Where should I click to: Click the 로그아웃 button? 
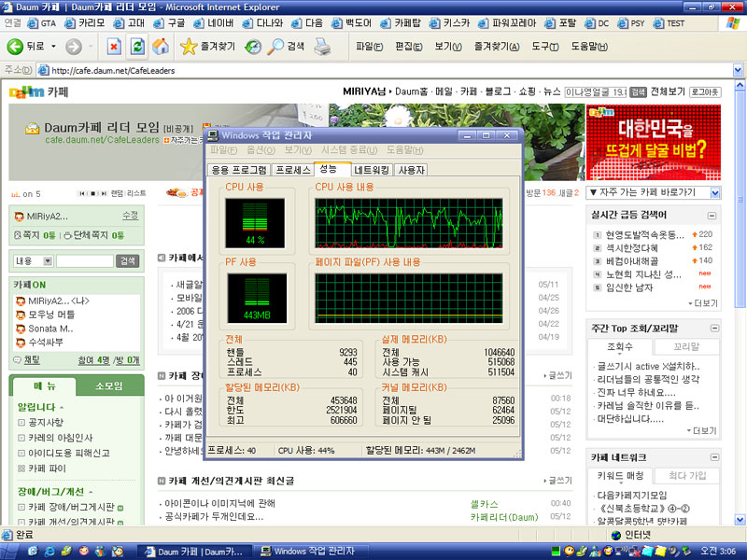(705, 91)
